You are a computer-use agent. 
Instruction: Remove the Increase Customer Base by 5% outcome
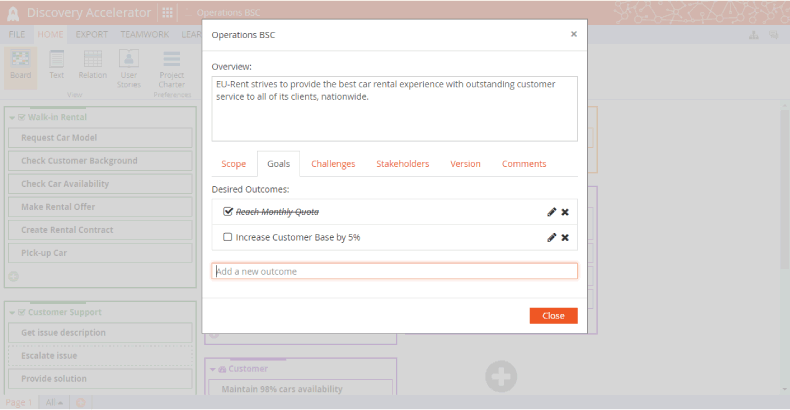565,237
